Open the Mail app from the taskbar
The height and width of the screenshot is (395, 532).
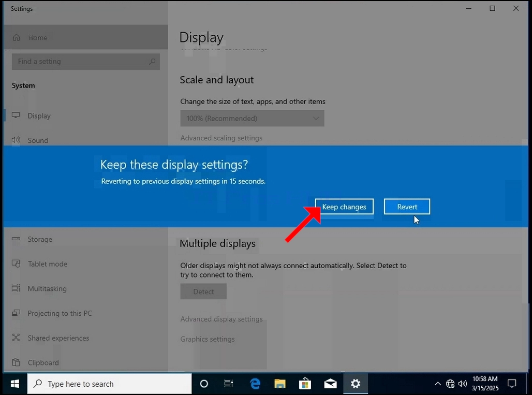pos(330,384)
